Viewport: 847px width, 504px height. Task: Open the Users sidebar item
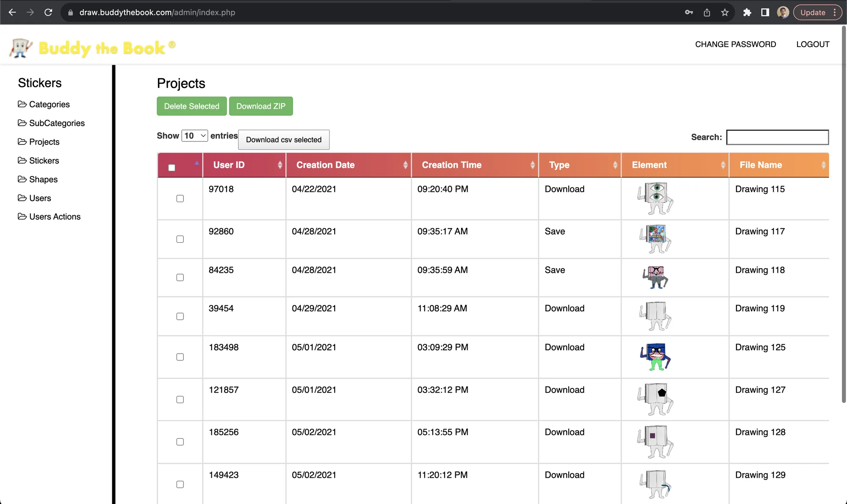point(34,198)
